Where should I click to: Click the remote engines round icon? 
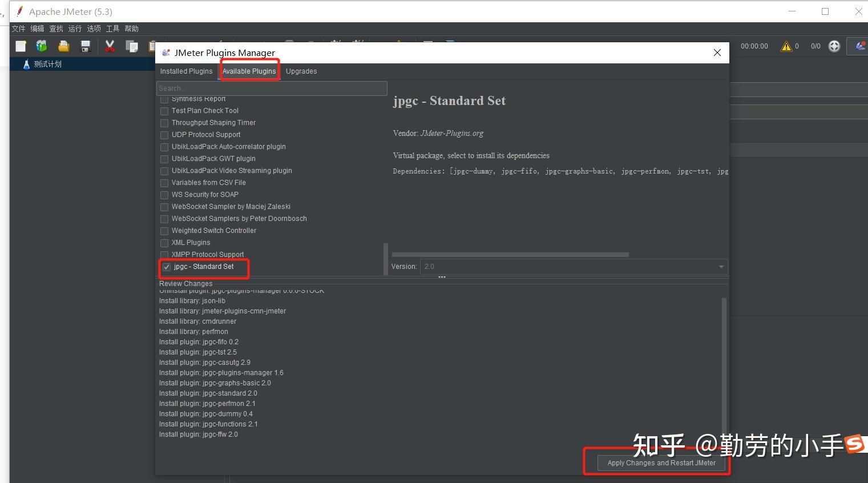pos(834,46)
